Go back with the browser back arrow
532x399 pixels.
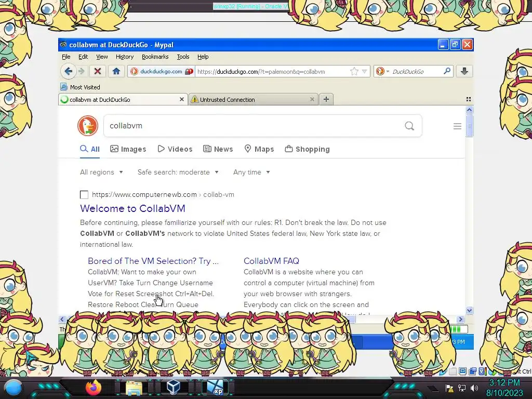[68, 71]
